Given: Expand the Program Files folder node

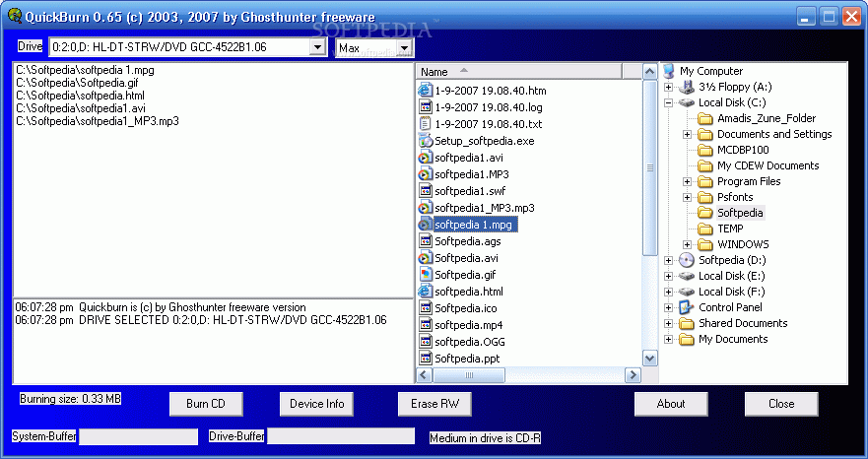Looking at the screenshot, I should (687, 181).
